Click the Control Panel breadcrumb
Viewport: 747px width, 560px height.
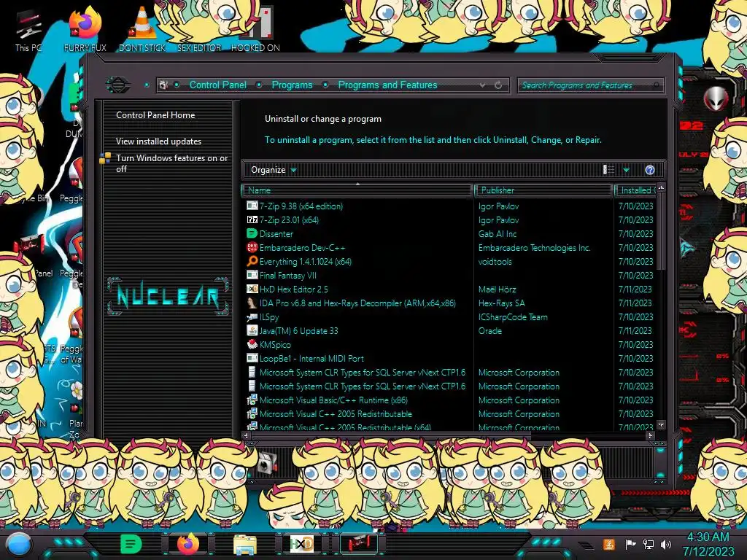[x=218, y=85]
